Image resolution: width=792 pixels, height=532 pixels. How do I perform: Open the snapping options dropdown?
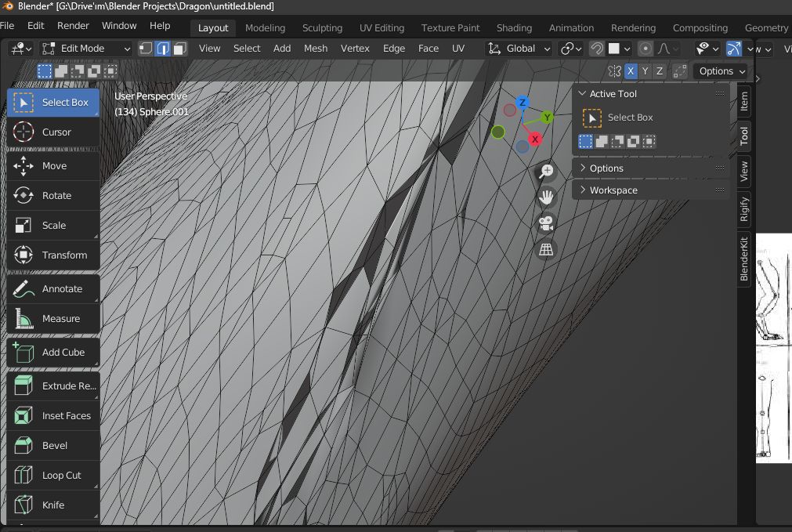(x=619, y=49)
